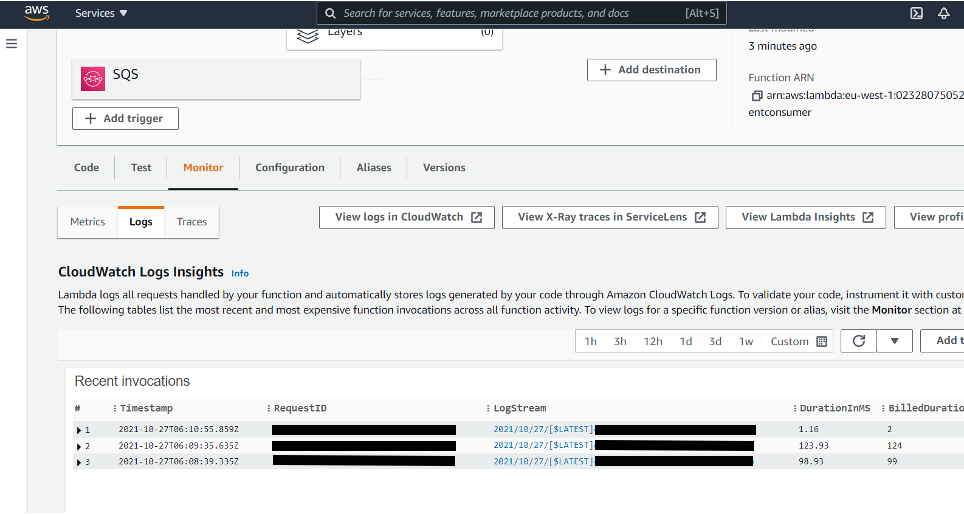Switch to the Metrics sub-tab
Image resolution: width=964 pixels, height=514 pixels.
(87, 222)
